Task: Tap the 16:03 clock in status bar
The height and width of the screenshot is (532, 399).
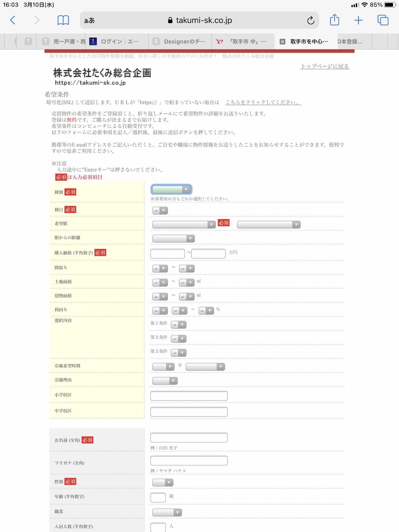Action: [x=11, y=5]
